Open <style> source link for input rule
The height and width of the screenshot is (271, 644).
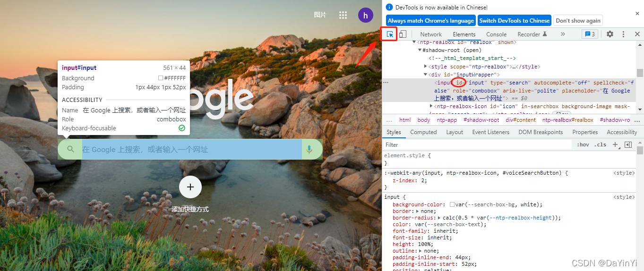(624, 197)
